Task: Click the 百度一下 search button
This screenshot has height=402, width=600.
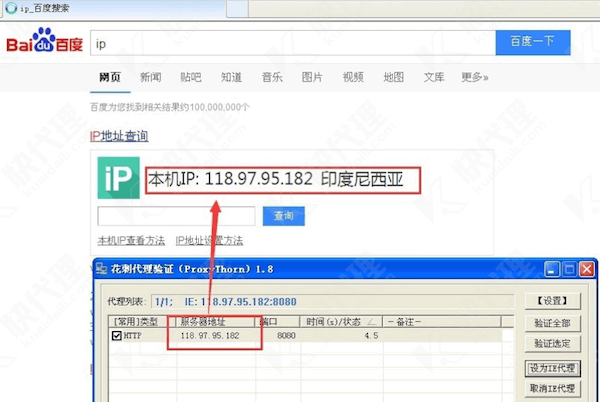Action: coord(533,43)
